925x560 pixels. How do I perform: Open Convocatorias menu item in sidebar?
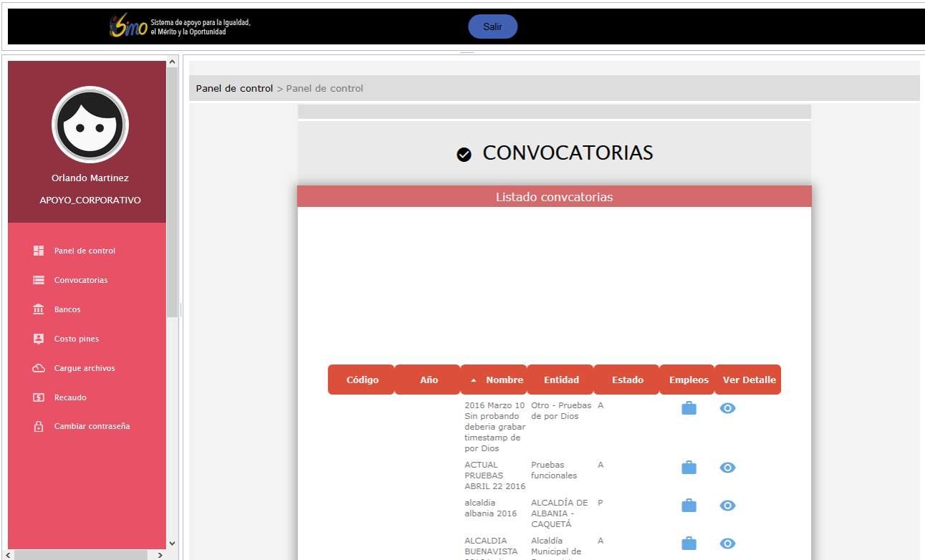tap(81, 280)
